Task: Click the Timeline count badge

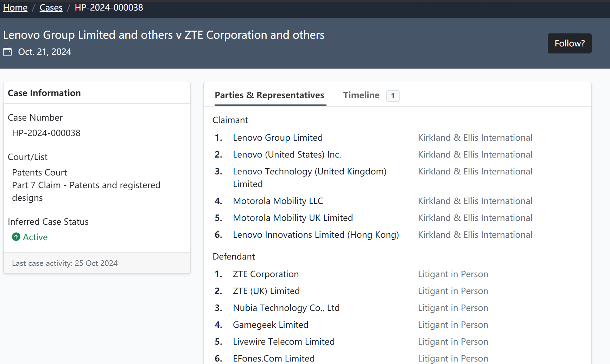Action: 393,96
